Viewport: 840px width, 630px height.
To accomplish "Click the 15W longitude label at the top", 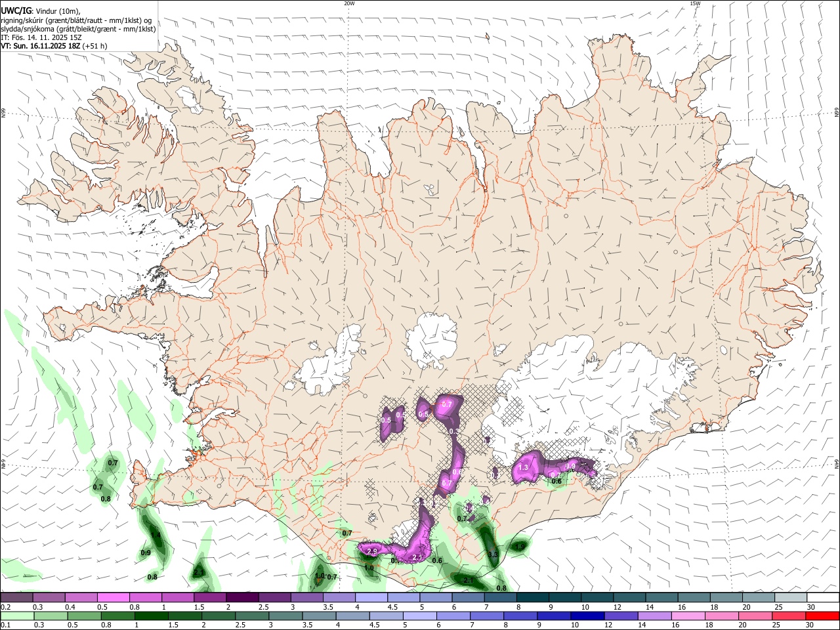I will point(695,3).
